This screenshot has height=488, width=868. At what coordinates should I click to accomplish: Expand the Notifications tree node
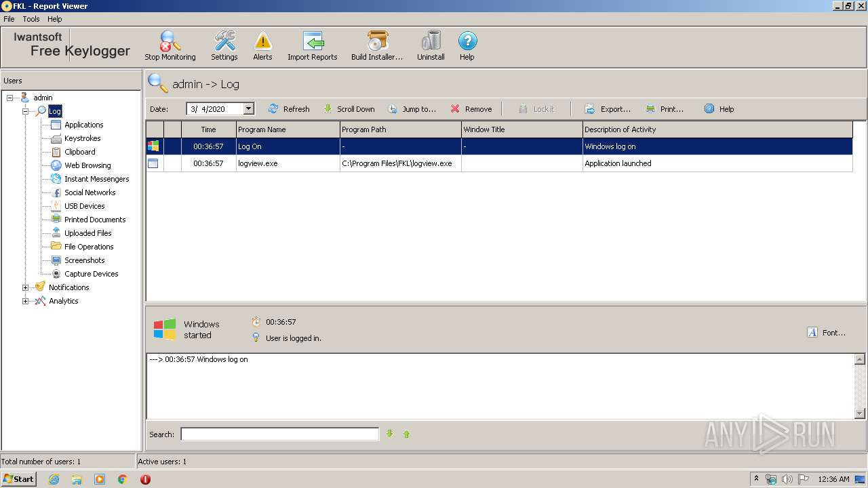[25, 287]
